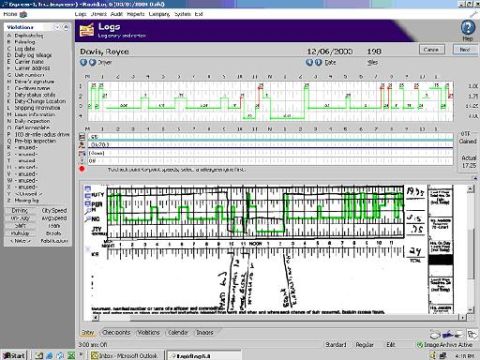
Task: Open the Reports menu
Action: pos(136,14)
